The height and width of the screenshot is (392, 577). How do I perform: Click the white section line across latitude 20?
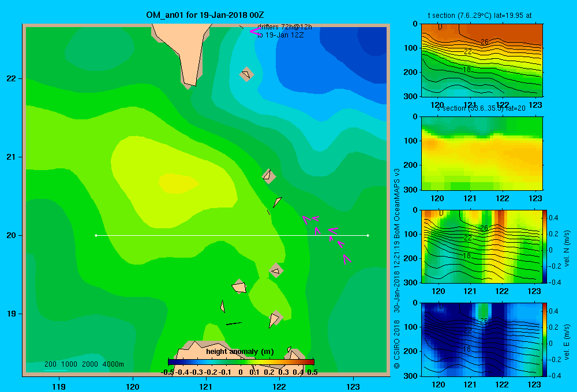click(x=232, y=235)
